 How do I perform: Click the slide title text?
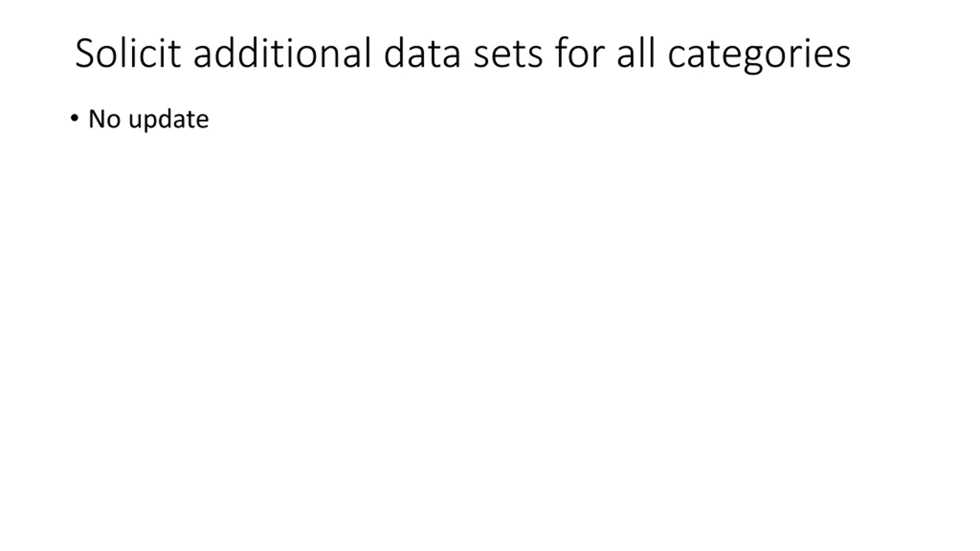click(463, 54)
